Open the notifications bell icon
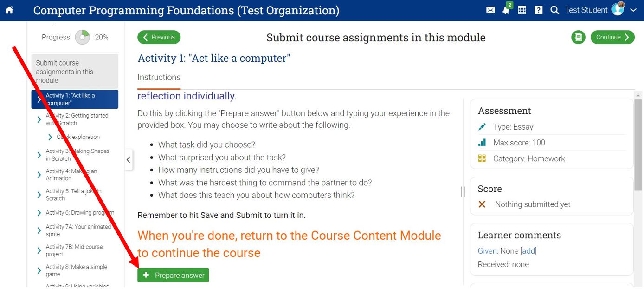 506,10
